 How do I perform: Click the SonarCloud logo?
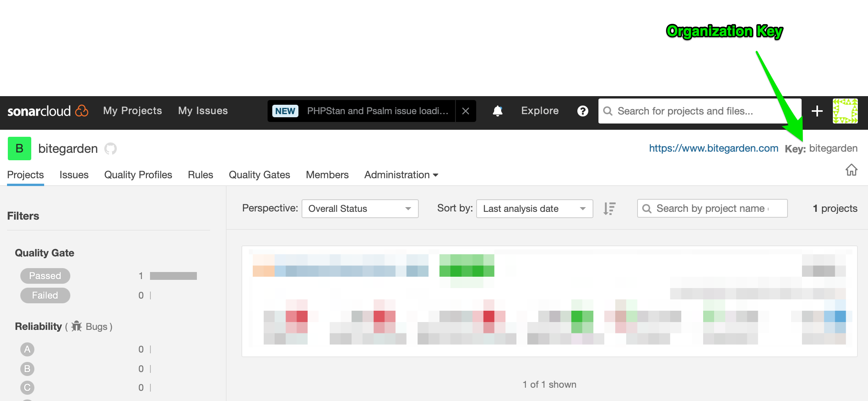[48, 111]
